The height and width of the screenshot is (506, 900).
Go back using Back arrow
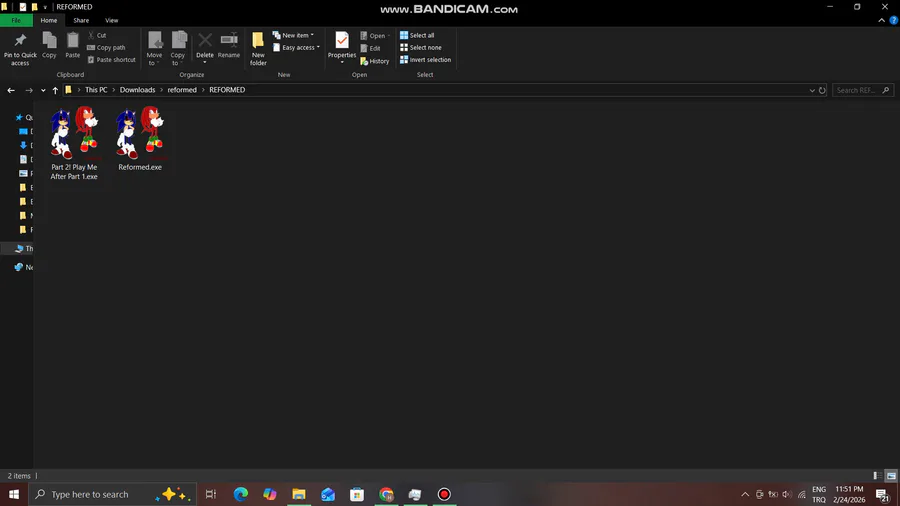click(x=11, y=90)
